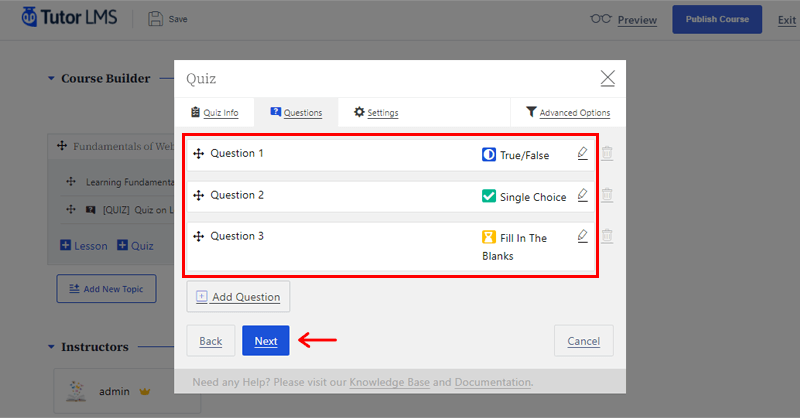Edit Question 3 with pencil icon
The height and width of the screenshot is (418, 800).
point(582,236)
